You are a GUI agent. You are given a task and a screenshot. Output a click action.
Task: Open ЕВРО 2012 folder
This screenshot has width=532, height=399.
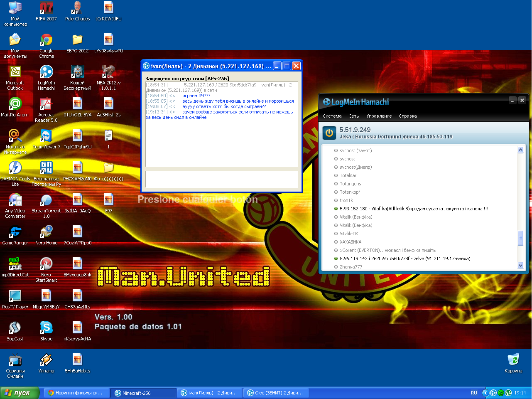pos(77,43)
